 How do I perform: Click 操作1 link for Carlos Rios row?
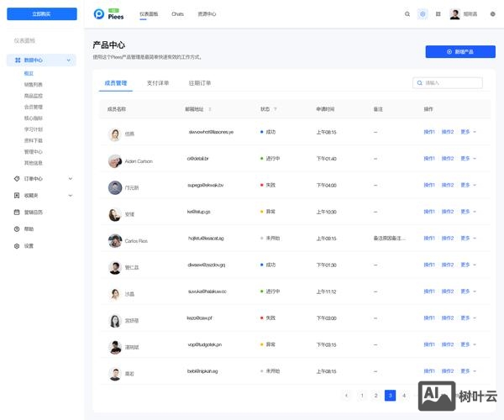tap(429, 239)
